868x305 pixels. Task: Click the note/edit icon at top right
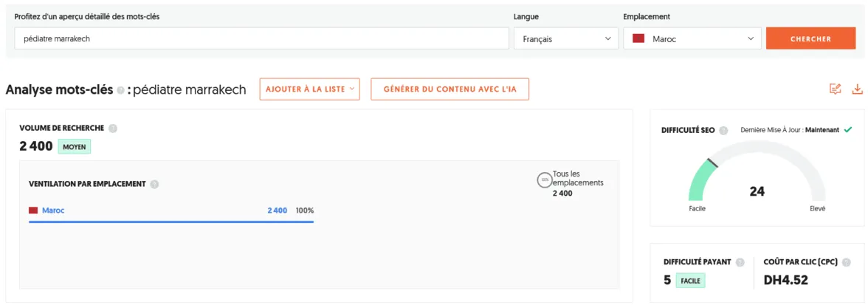[835, 89]
